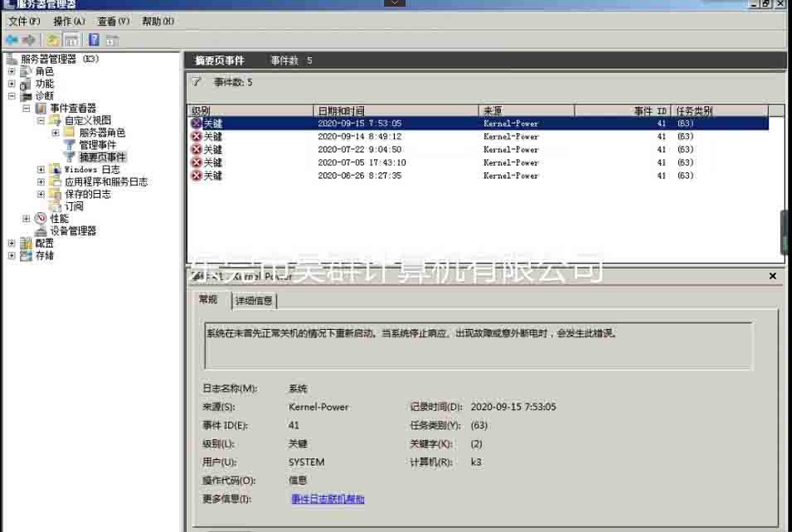Expand the 角色 tree node
792x532 pixels.
(12, 72)
